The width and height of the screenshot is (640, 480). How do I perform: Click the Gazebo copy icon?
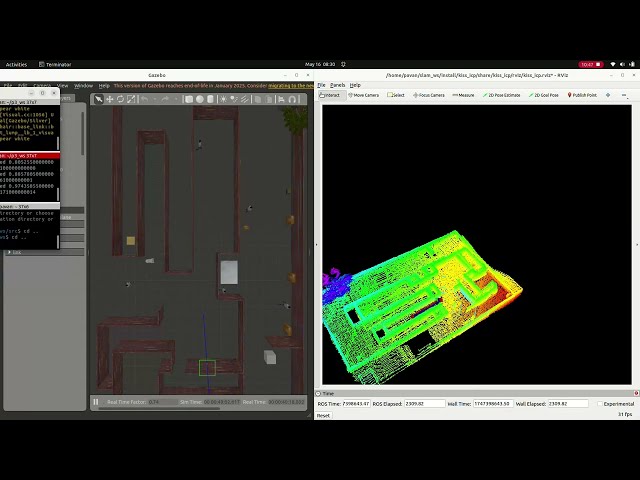(258, 99)
